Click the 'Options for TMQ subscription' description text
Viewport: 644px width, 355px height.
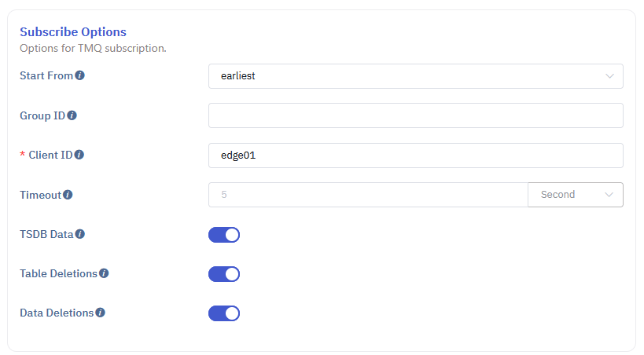click(93, 49)
